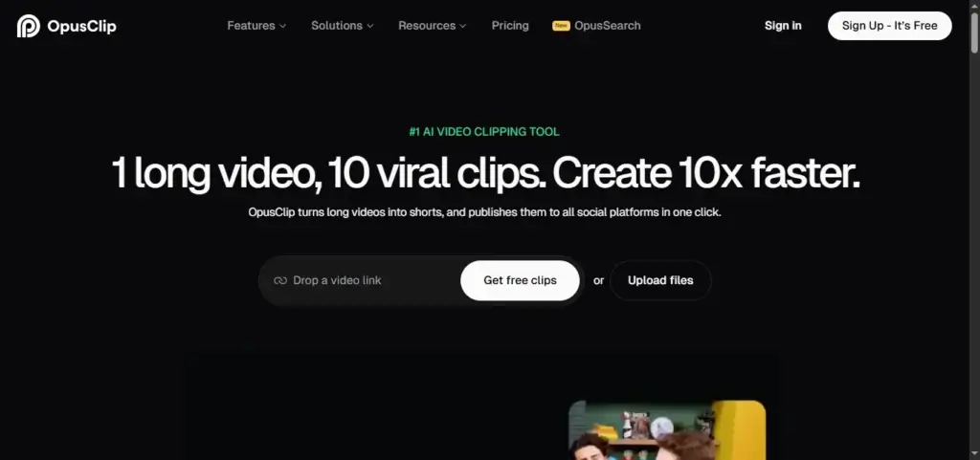Image resolution: width=980 pixels, height=460 pixels.
Task: Expand the Features dropdown chevron
Action: (282, 26)
